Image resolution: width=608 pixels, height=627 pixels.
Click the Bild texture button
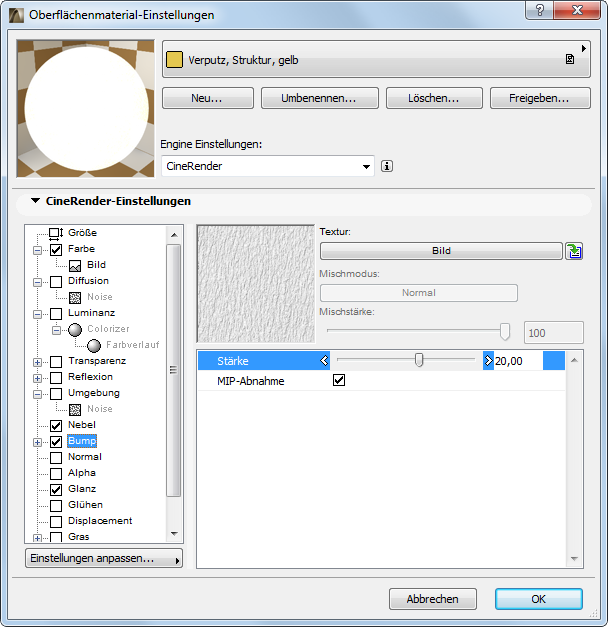(441, 251)
